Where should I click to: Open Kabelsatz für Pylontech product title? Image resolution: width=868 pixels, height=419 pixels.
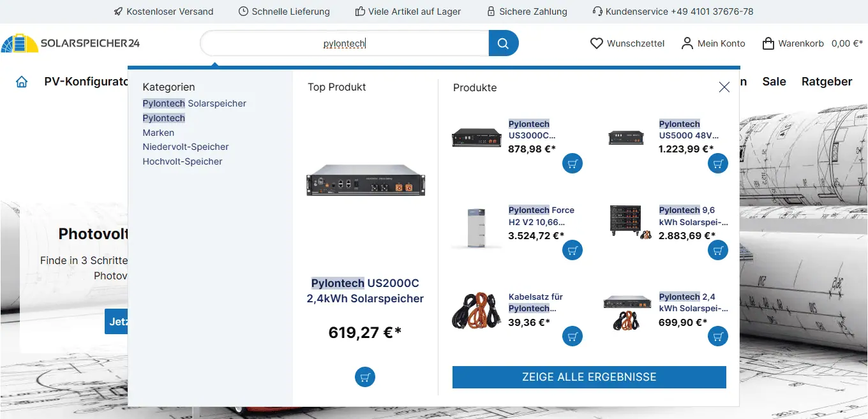[x=536, y=302]
